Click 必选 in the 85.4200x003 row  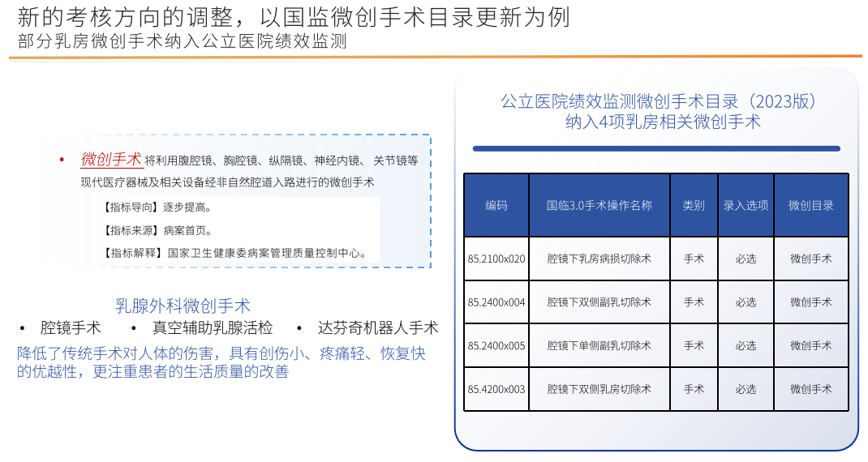click(x=746, y=390)
